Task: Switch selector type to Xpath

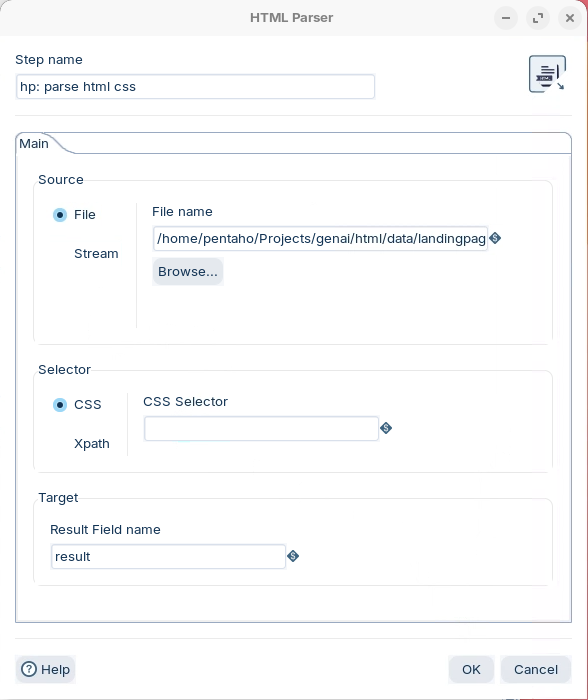Action: pyautogui.click(x=92, y=444)
